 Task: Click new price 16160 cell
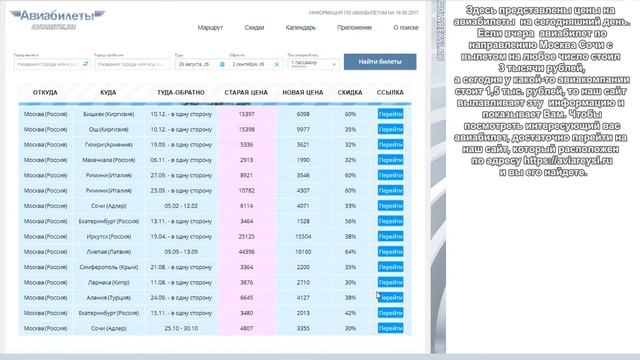point(303,252)
